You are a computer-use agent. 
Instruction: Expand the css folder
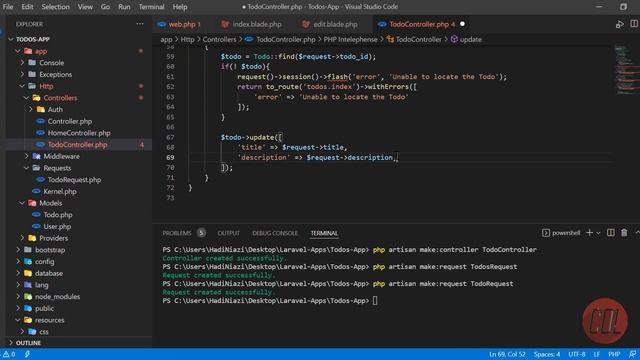coord(22,332)
